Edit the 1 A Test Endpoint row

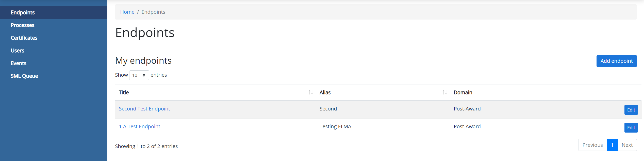pyautogui.click(x=631, y=127)
